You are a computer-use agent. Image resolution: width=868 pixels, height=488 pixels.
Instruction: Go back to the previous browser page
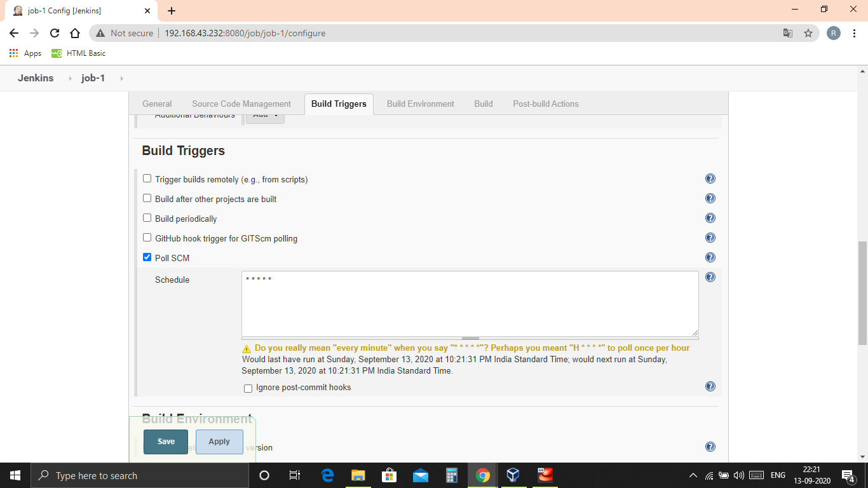pos(14,33)
